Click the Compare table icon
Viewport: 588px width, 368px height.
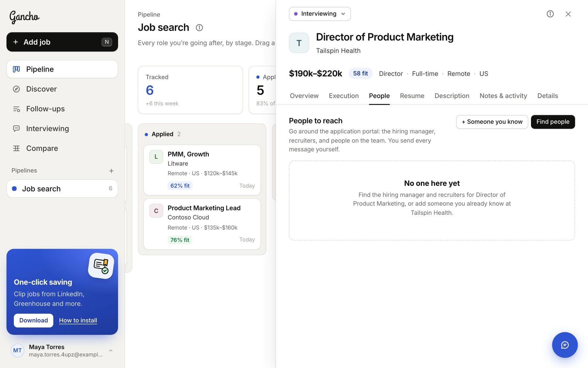click(x=16, y=148)
